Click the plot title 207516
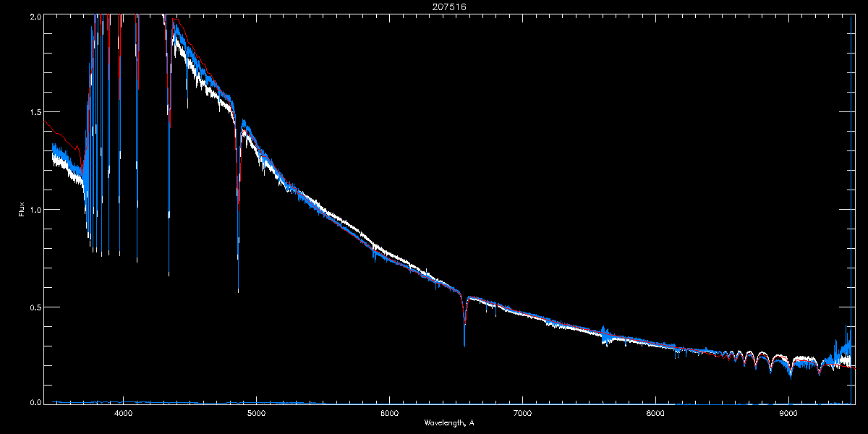The image size is (868, 434). (433, 7)
